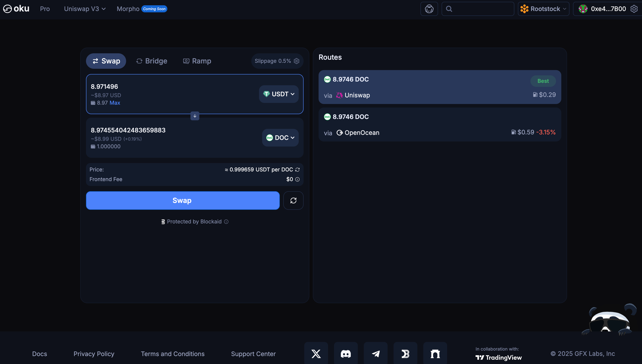Refresh the quote with the reload button
This screenshot has height=364, width=642.
(293, 201)
